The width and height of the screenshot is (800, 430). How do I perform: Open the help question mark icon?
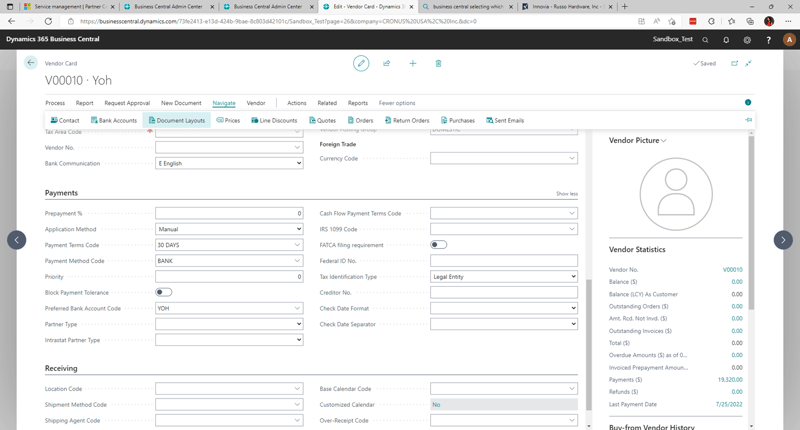768,40
